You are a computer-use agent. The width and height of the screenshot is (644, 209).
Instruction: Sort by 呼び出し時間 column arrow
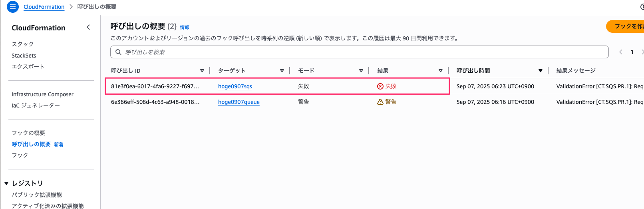pos(540,71)
